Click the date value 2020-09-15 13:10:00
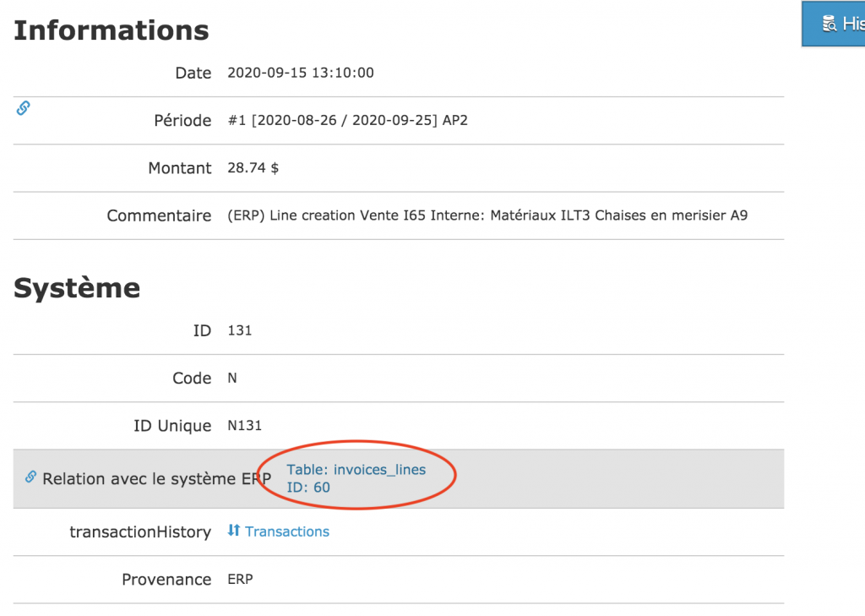865x616 pixels. click(301, 73)
